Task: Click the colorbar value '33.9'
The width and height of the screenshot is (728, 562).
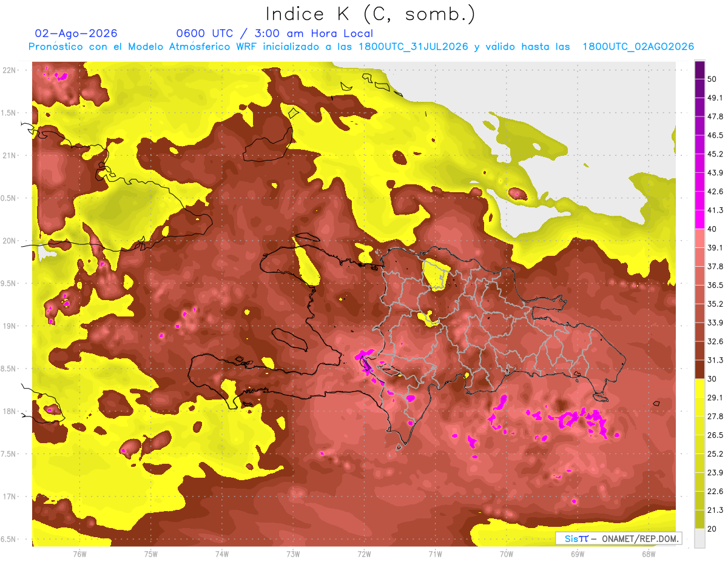Action: (715, 323)
